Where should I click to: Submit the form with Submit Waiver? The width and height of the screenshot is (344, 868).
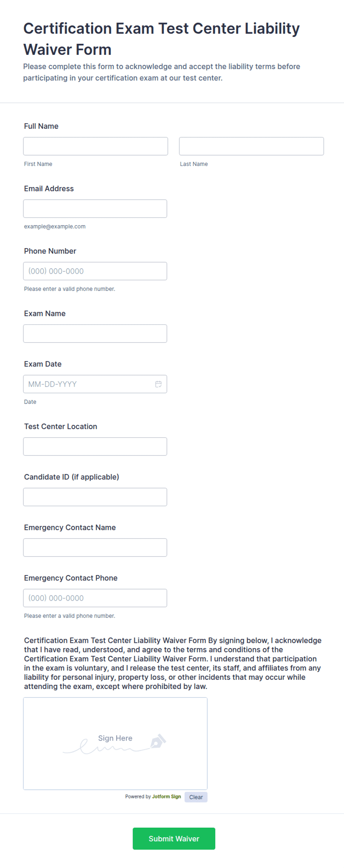[174, 839]
